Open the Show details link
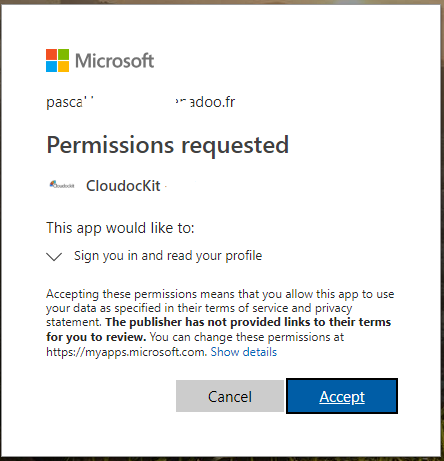Viewport: 444px width, 461px height. click(244, 352)
